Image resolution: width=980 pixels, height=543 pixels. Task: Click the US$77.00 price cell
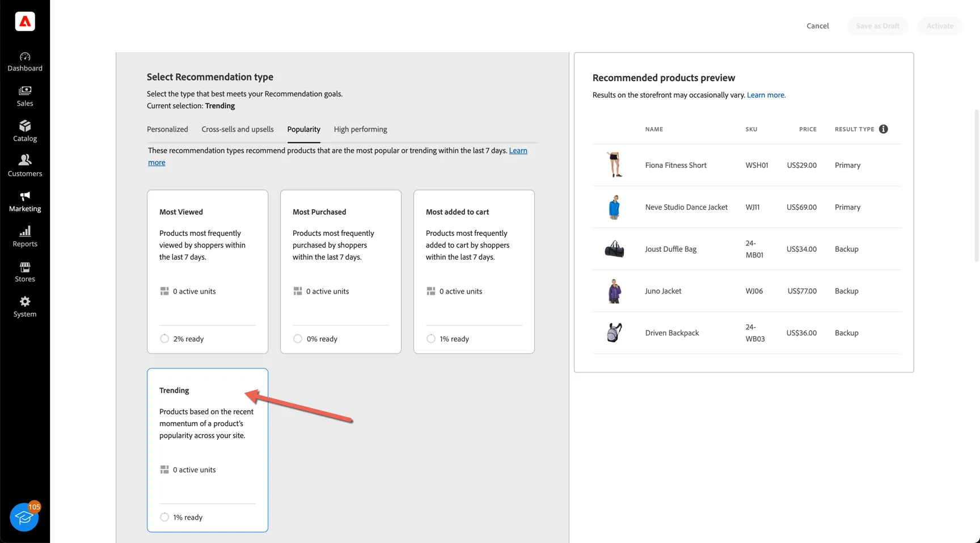pyautogui.click(x=802, y=291)
